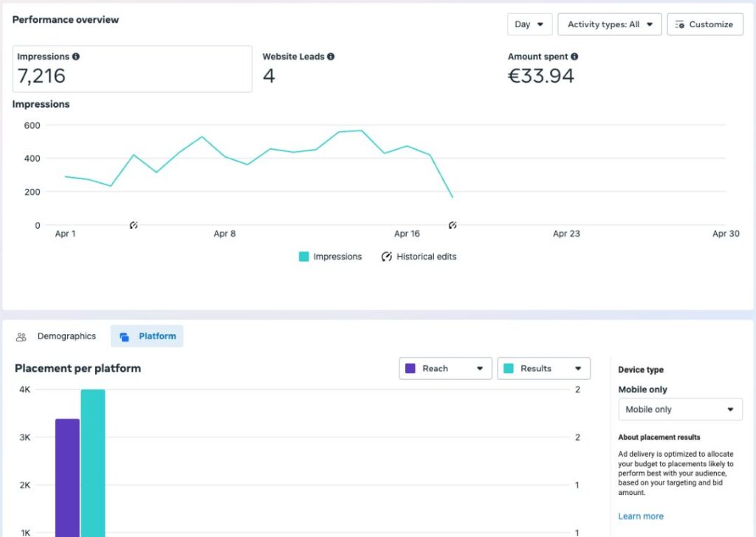Click the Apr 30 axis label

tap(726, 234)
